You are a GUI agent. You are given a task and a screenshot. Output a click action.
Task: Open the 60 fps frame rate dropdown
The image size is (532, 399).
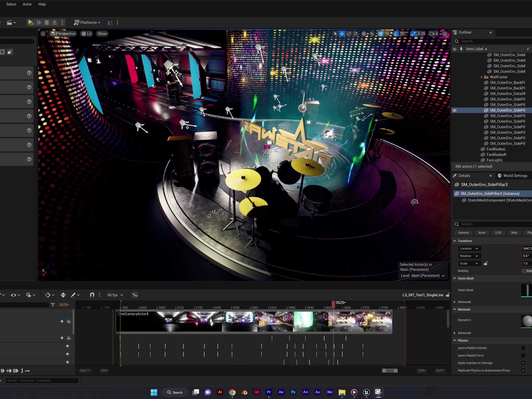115,295
